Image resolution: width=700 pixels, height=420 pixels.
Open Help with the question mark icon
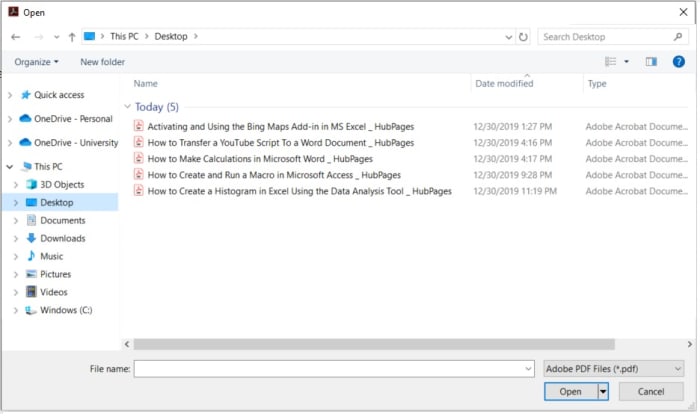tap(679, 62)
